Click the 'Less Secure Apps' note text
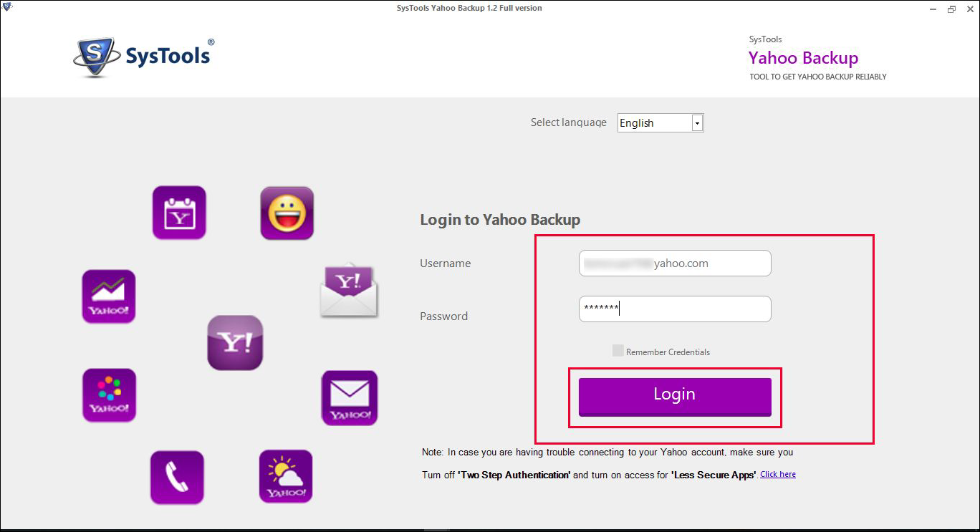Screen dimensions: 980x532 [714, 475]
